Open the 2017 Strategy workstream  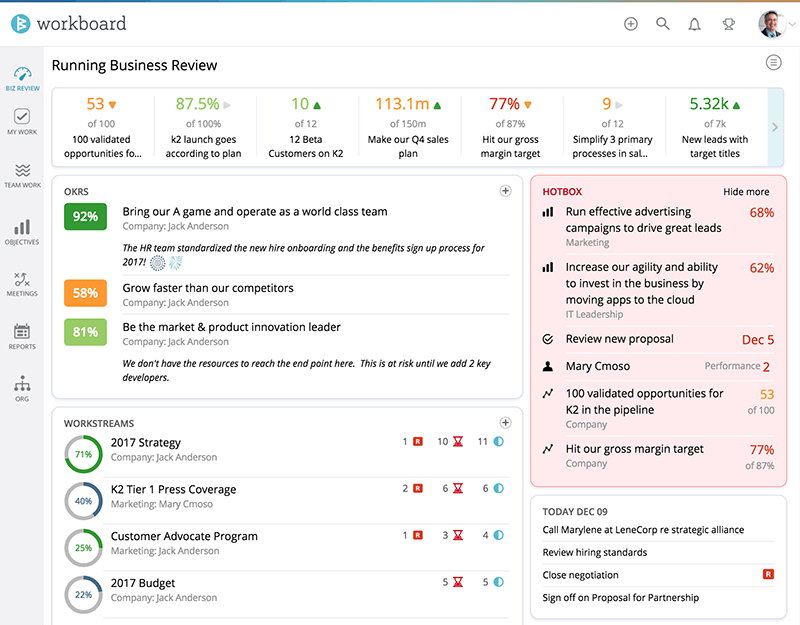click(146, 442)
